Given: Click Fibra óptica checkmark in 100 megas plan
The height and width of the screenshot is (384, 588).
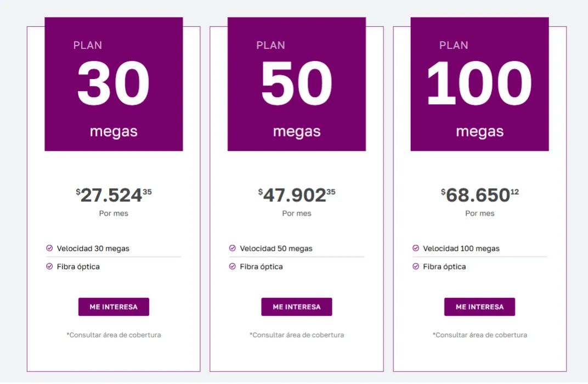Looking at the screenshot, I should [416, 266].
